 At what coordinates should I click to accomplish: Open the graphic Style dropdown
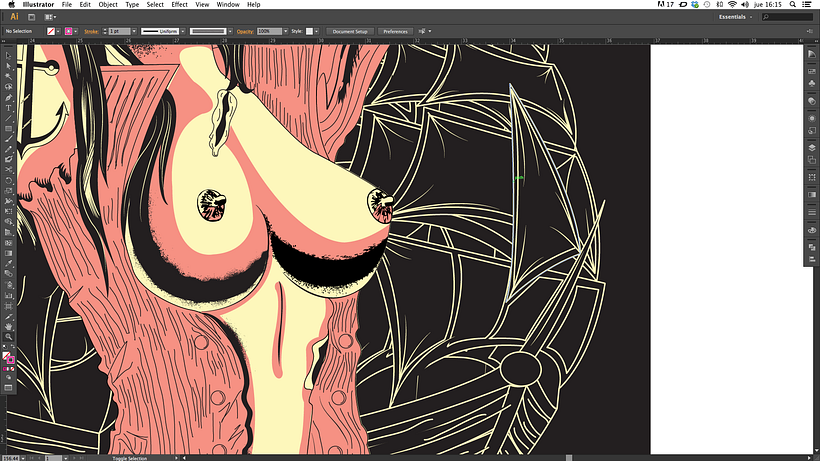(316, 31)
